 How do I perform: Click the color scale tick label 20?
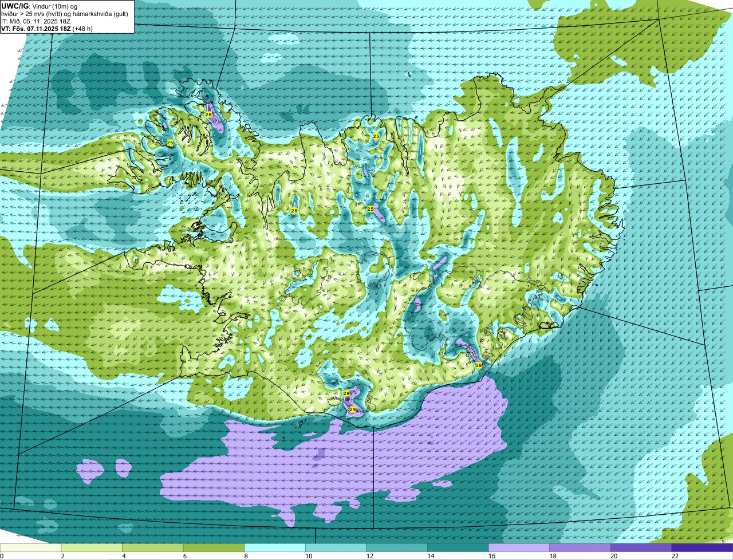[x=614, y=556]
